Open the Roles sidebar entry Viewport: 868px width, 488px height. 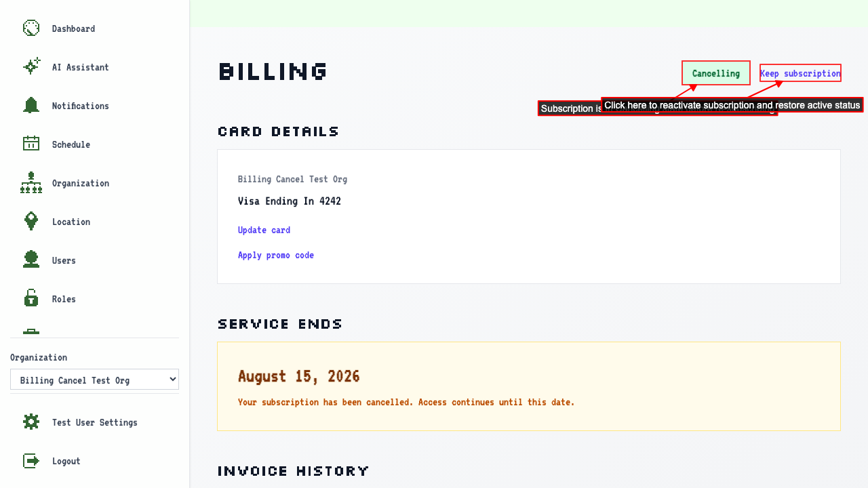[x=64, y=299]
